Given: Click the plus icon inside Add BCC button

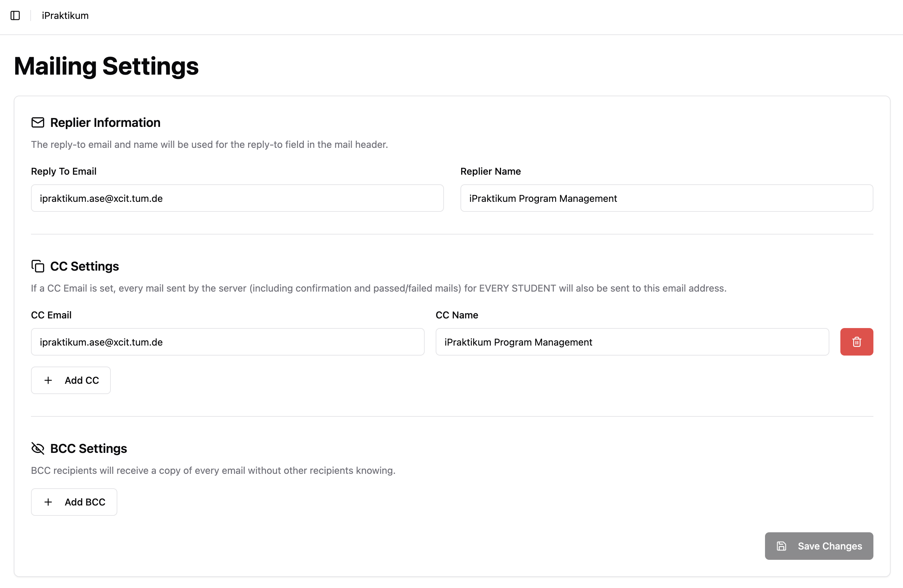Looking at the screenshot, I should [48, 502].
